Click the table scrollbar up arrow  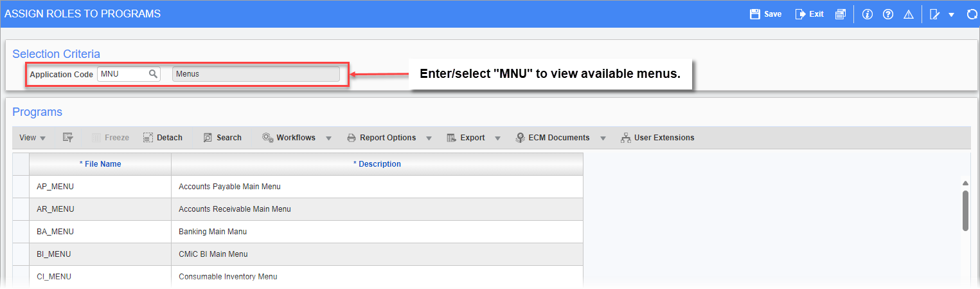click(965, 183)
